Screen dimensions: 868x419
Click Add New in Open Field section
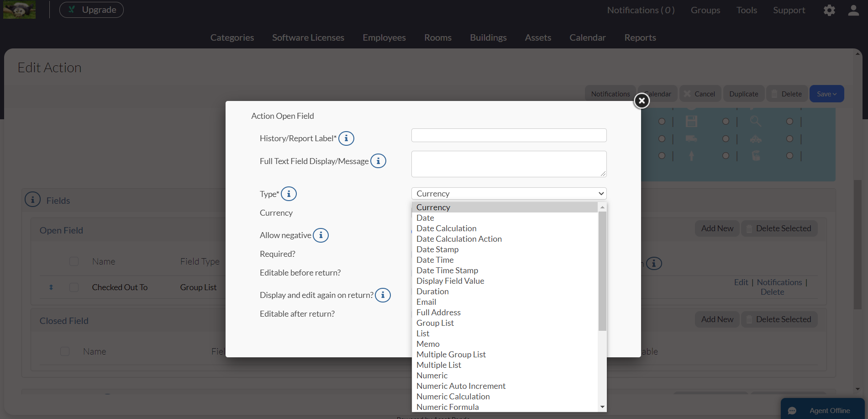(717, 228)
